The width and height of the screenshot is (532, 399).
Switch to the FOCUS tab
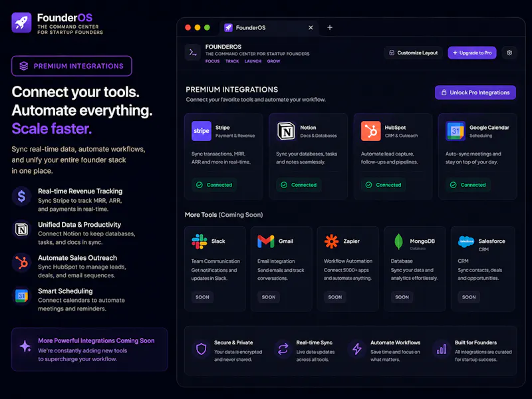point(212,61)
